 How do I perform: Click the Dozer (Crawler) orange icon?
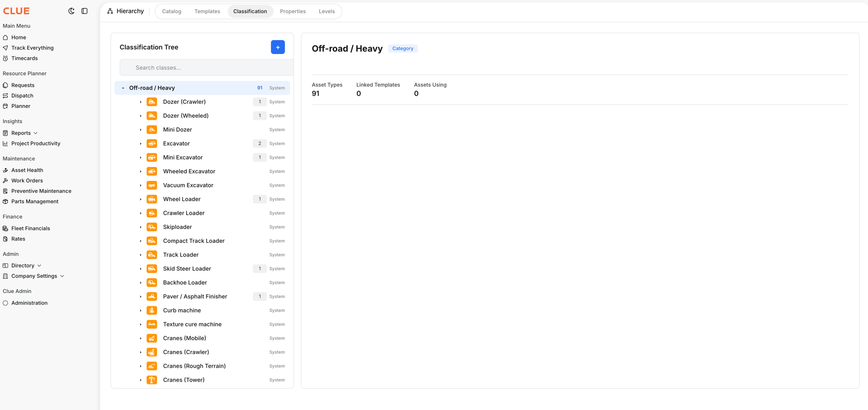(x=152, y=102)
